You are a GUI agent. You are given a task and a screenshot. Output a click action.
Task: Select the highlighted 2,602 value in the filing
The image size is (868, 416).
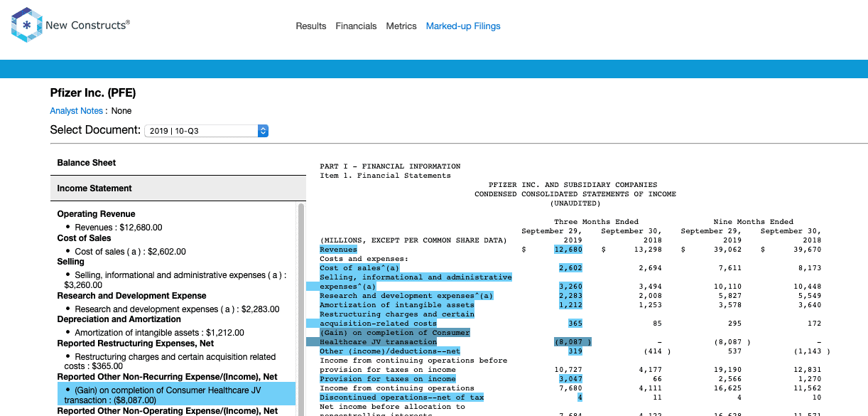tap(570, 268)
